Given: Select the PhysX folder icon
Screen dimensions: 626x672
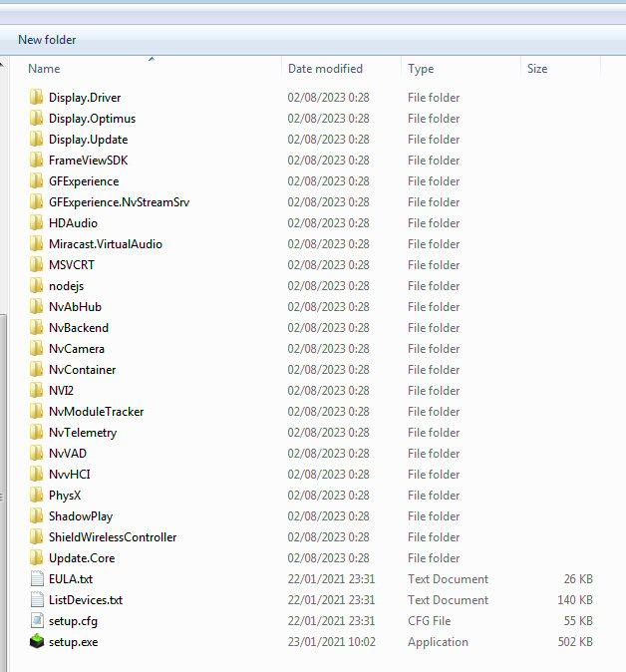Looking at the screenshot, I should tap(37, 495).
